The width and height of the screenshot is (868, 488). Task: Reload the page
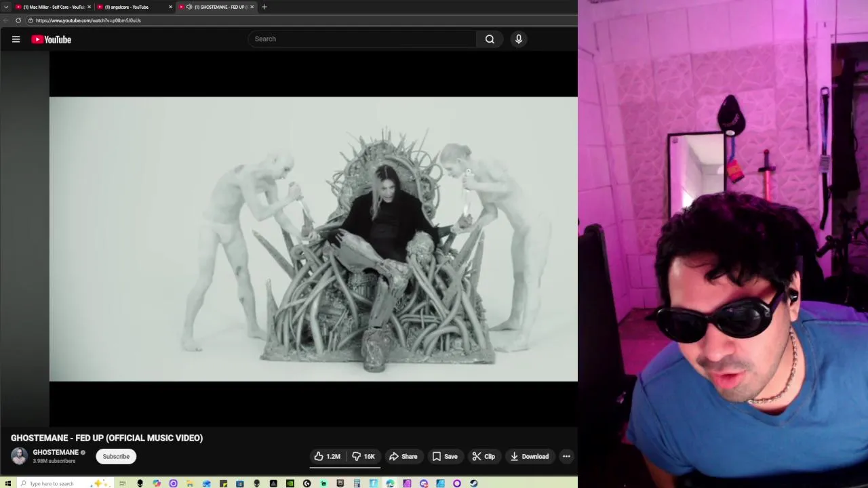[x=18, y=20]
